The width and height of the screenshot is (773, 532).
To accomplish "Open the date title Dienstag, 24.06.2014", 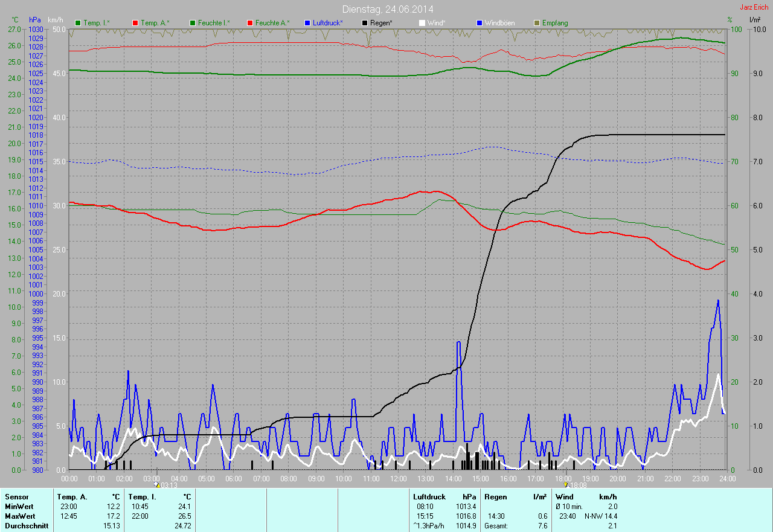I will [x=387, y=9].
